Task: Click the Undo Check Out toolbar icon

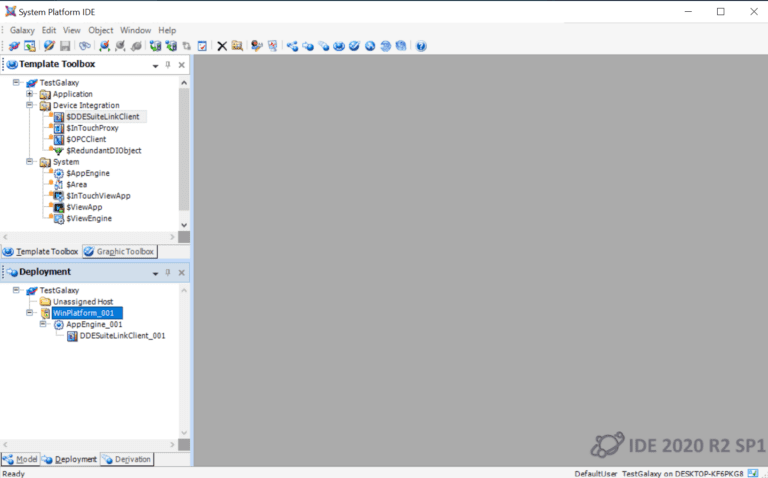Action: click(x=187, y=46)
